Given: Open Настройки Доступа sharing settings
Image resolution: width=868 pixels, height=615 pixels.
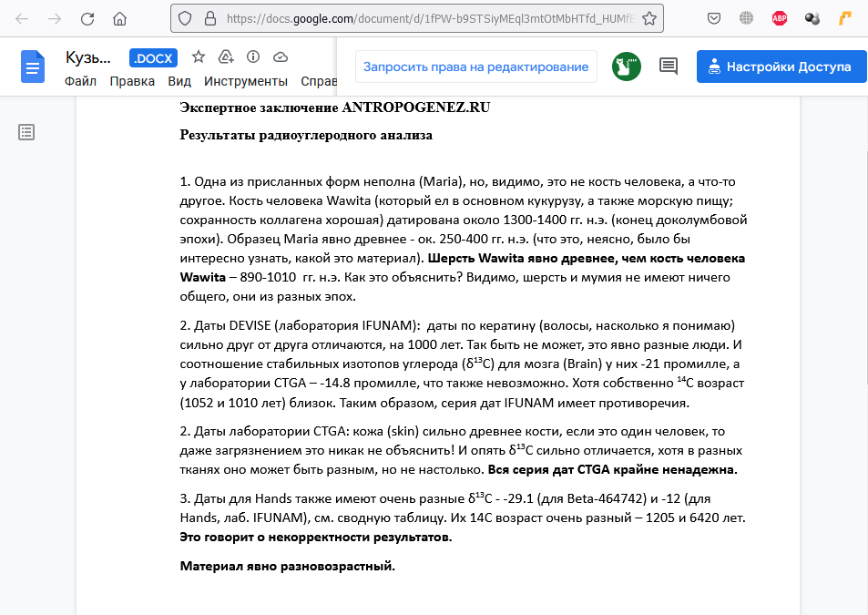Looking at the screenshot, I should [x=781, y=67].
